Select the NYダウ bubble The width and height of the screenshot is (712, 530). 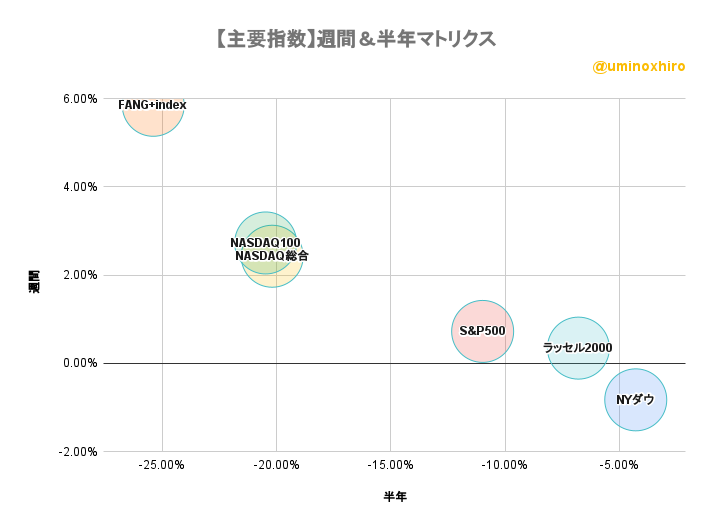click(636, 400)
